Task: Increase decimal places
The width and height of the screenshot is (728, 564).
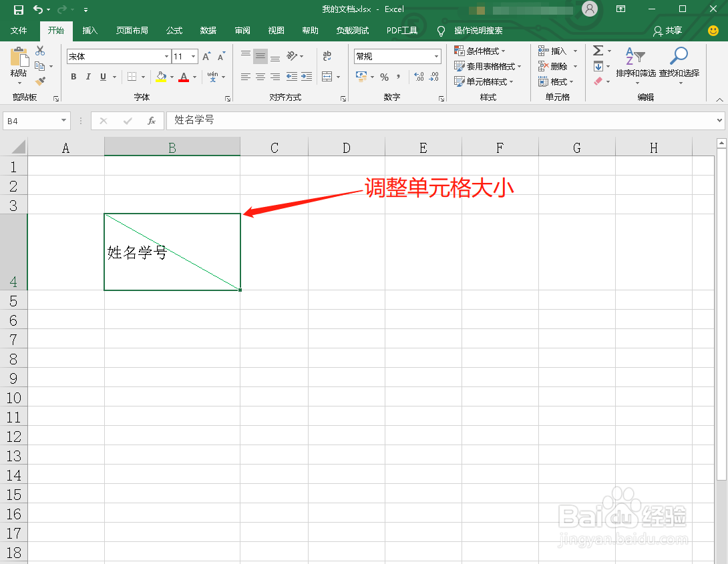Action: (x=419, y=77)
